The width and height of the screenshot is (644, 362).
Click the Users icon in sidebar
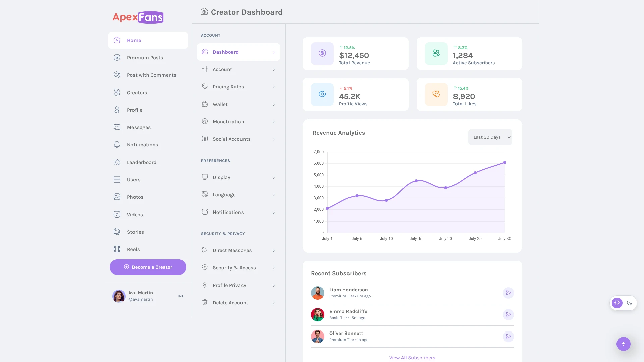(117, 180)
